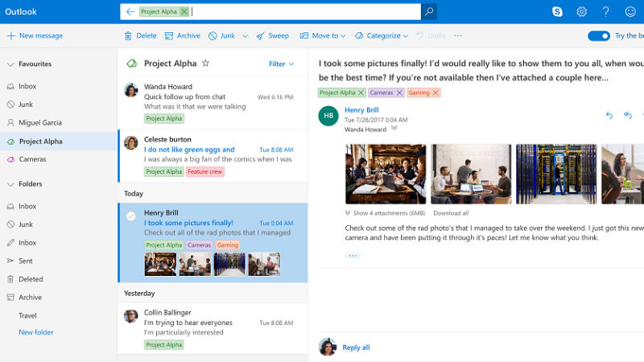Viewport: 644px width, 362px height.
Task: Toggle the Try the beta switch
Action: pyautogui.click(x=598, y=35)
